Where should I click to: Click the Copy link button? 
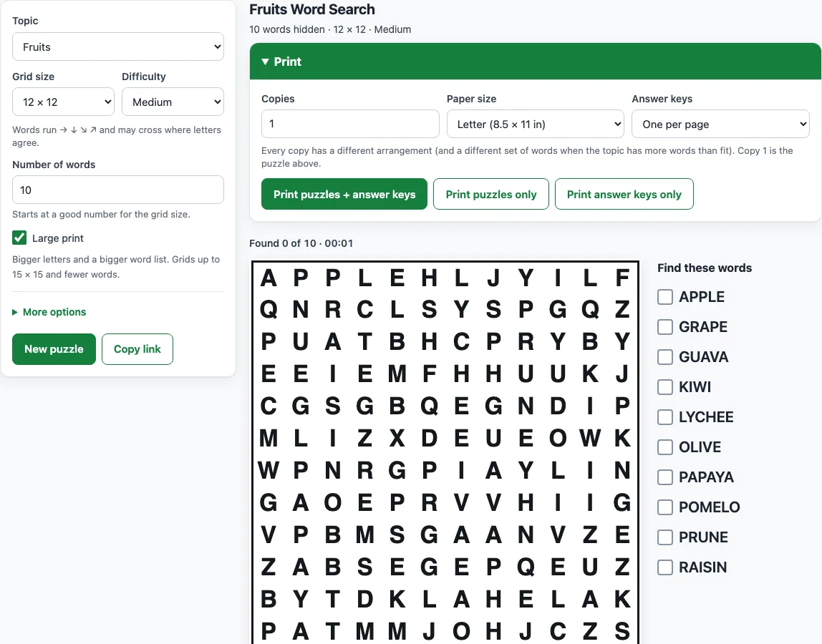click(137, 349)
